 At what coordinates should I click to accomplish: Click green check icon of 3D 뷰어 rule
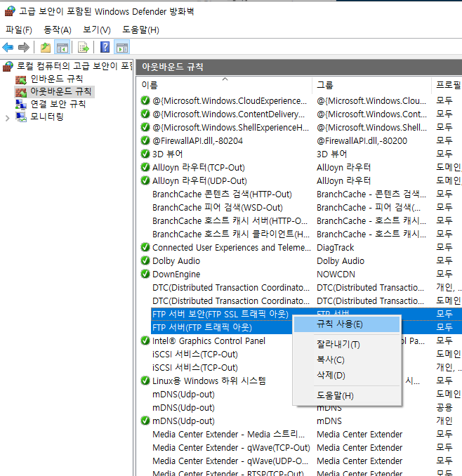tap(145, 154)
